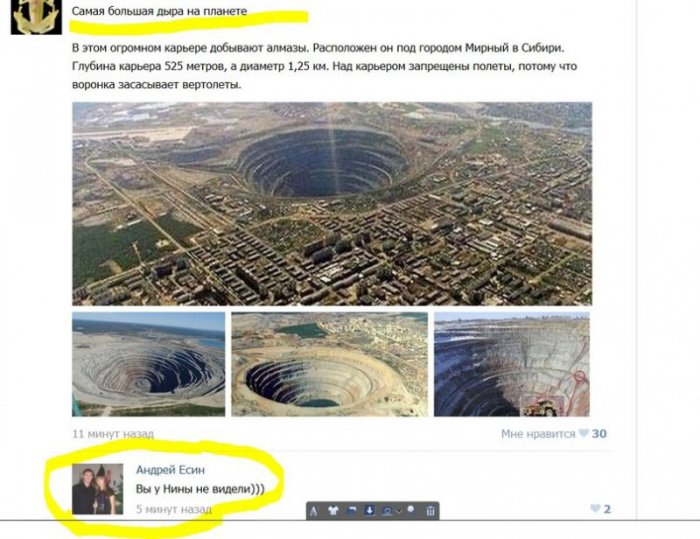Open the commenter's avatar photo

point(97,489)
